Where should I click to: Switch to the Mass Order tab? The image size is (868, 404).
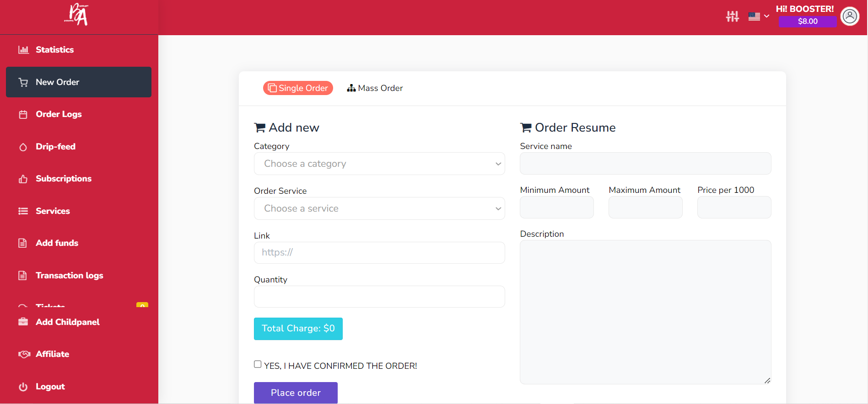pos(375,88)
